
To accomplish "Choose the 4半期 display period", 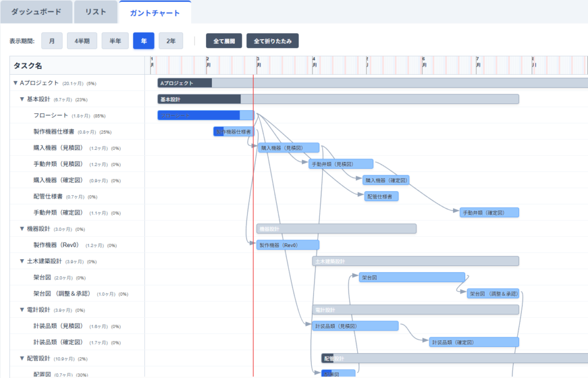I will (x=82, y=41).
